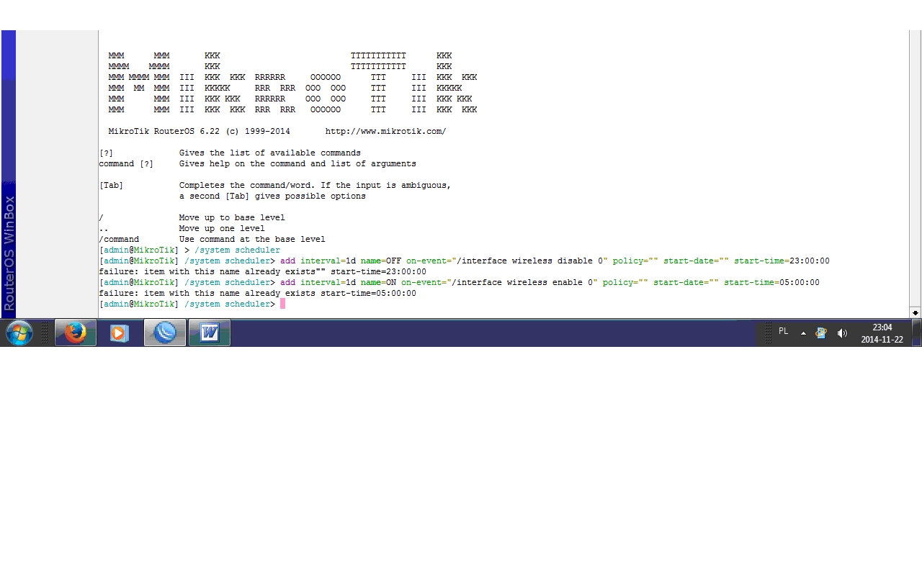Show hidden system tray icons
This screenshot has width=922, height=588.
point(803,333)
